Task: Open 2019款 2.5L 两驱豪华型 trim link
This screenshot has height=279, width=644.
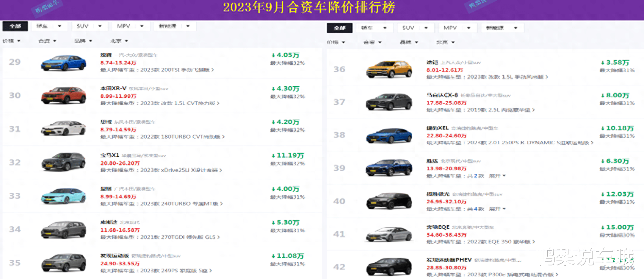Action: coord(501,110)
